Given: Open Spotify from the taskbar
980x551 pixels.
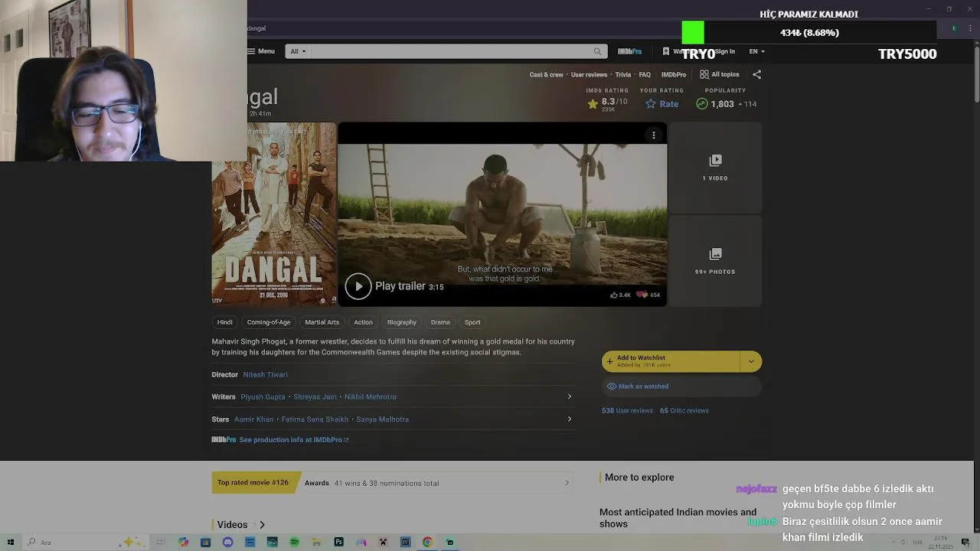Looking at the screenshot, I should click(x=294, y=542).
